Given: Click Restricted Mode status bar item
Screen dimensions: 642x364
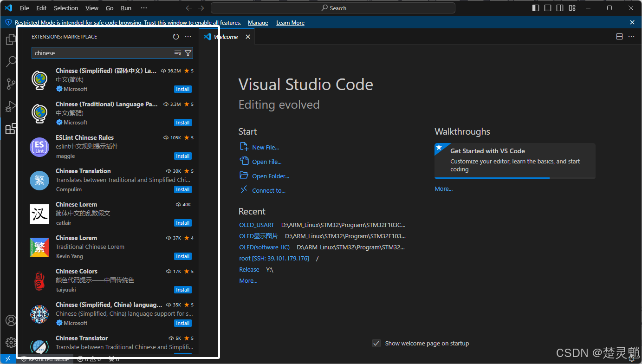Looking at the screenshot, I should tap(45, 359).
